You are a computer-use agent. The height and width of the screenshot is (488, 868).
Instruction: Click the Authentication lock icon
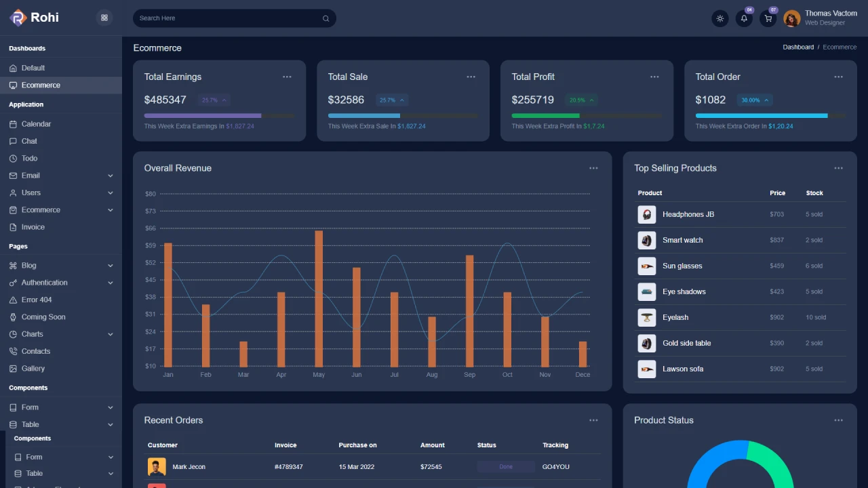[13, 283]
